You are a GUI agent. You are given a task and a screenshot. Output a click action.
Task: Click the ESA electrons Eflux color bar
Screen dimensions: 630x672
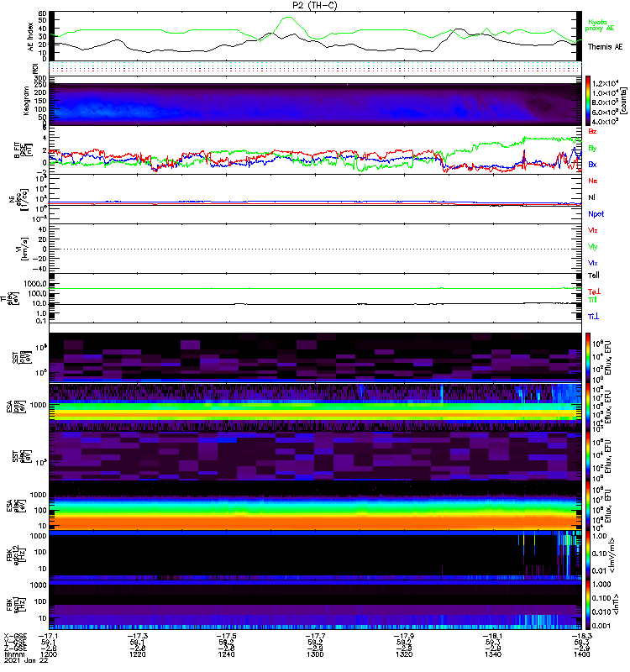coord(588,506)
